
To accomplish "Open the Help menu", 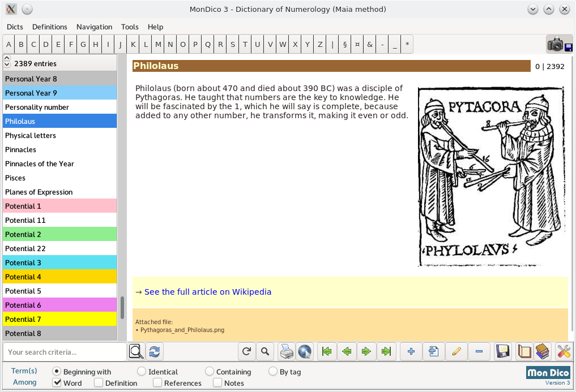I will [x=155, y=27].
